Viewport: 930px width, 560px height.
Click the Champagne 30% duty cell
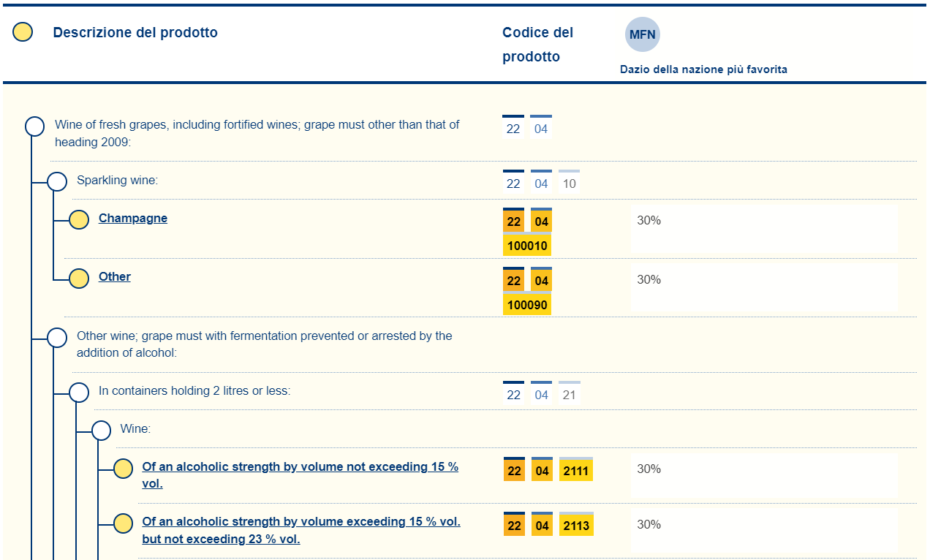pos(764,229)
